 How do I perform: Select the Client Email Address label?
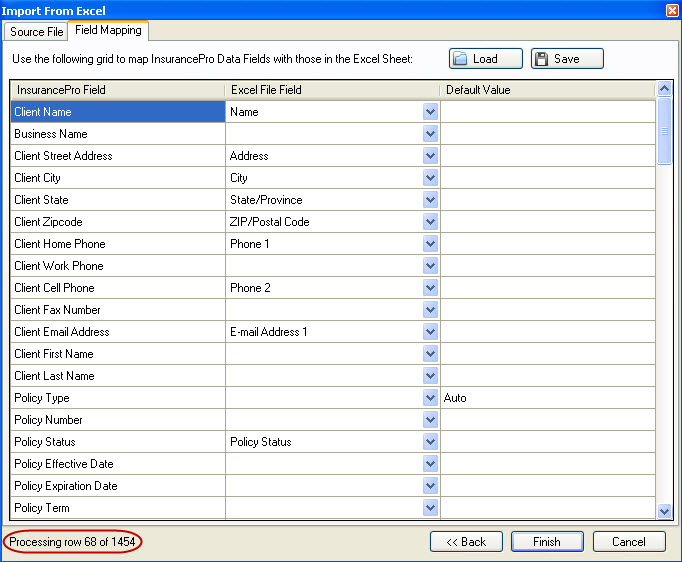62,331
